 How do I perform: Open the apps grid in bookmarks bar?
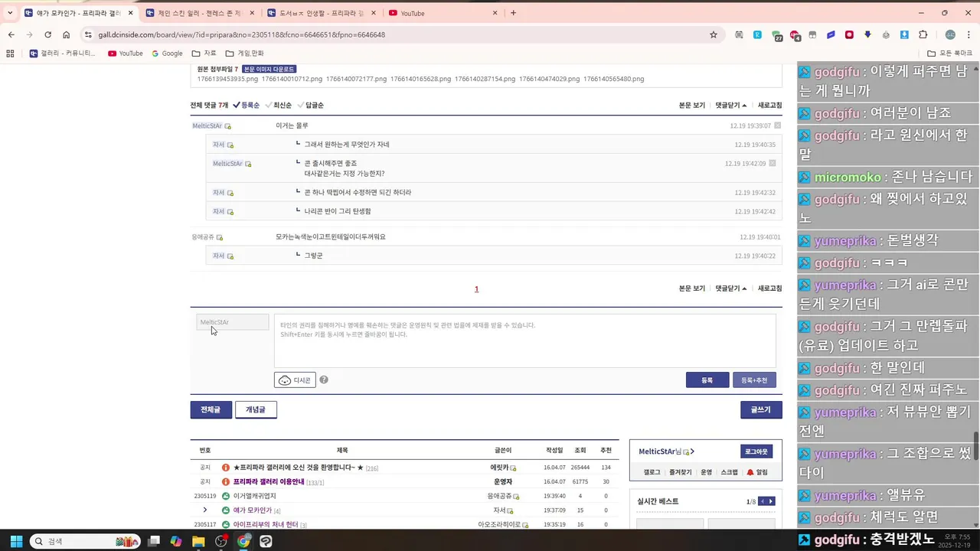click(10, 54)
